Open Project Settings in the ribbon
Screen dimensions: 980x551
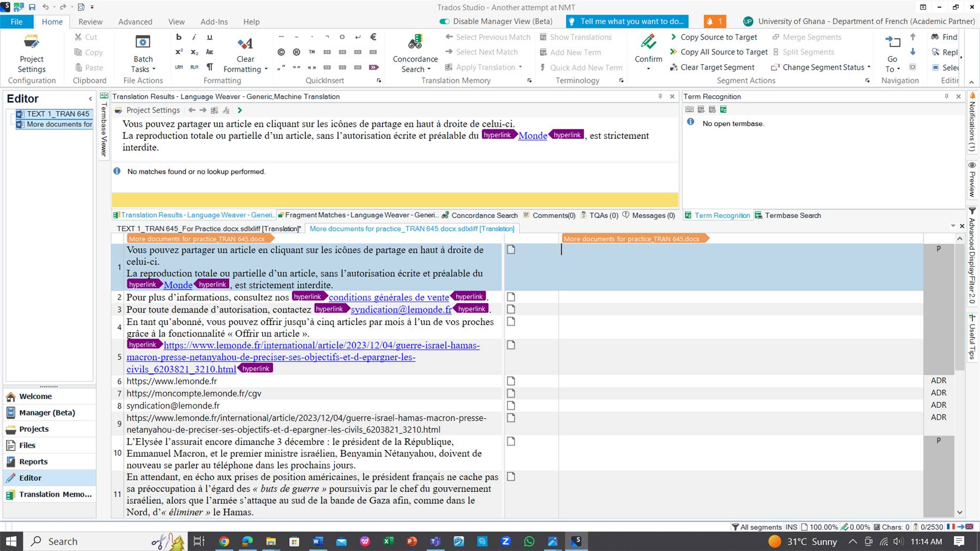point(32,53)
